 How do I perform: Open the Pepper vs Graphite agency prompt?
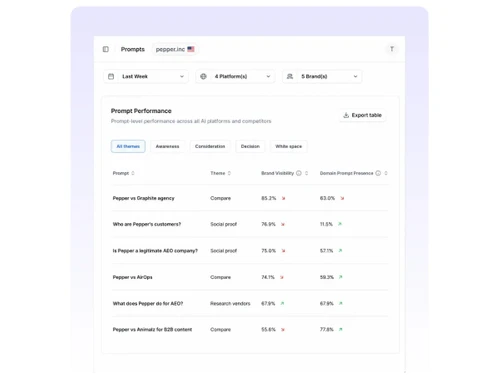click(143, 198)
